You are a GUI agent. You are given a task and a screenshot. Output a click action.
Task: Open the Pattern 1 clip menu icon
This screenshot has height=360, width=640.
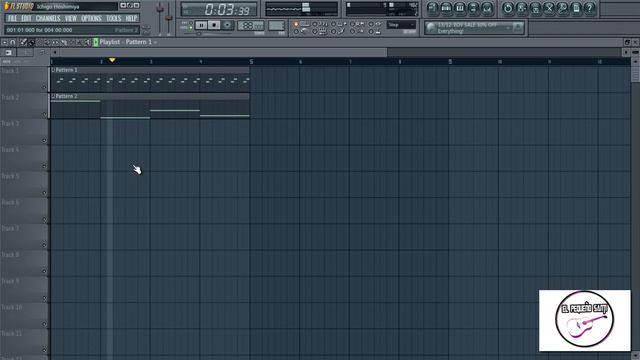coord(53,70)
